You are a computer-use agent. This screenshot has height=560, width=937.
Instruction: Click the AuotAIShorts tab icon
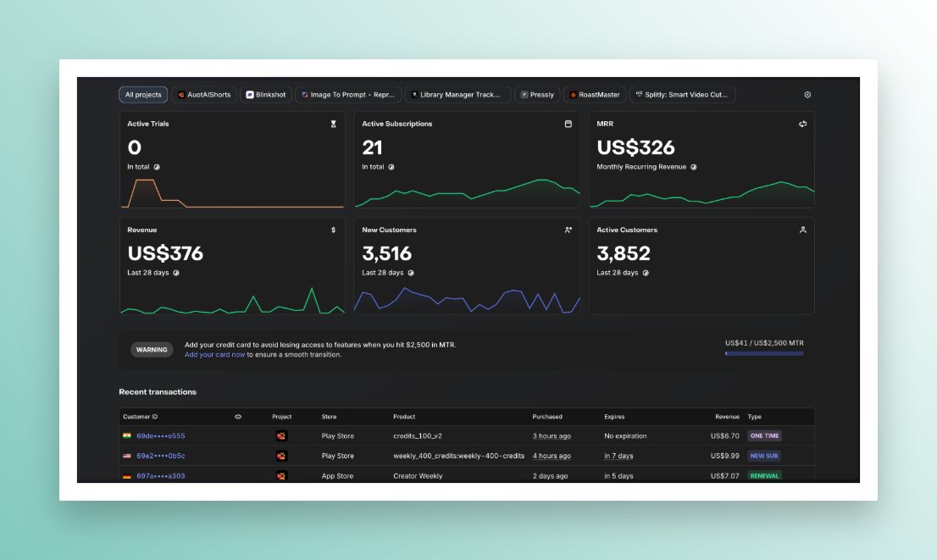tap(181, 94)
